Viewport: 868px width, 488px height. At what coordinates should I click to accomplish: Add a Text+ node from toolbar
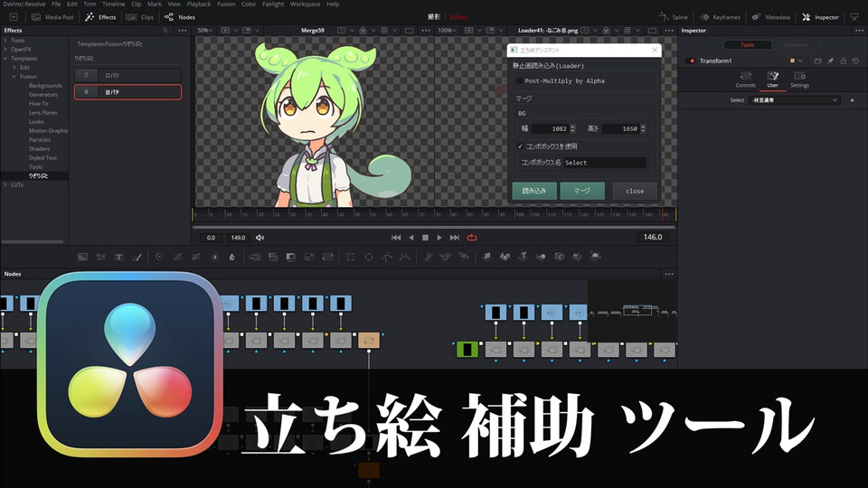(118, 257)
